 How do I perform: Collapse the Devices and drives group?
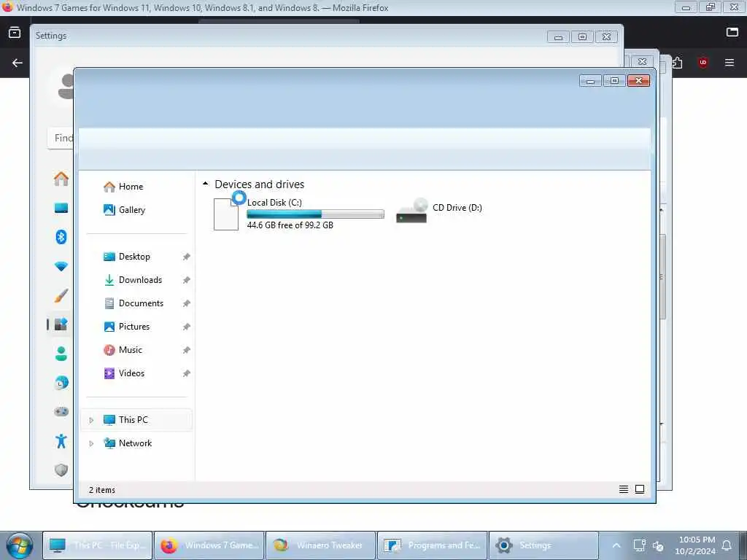coord(205,184)
